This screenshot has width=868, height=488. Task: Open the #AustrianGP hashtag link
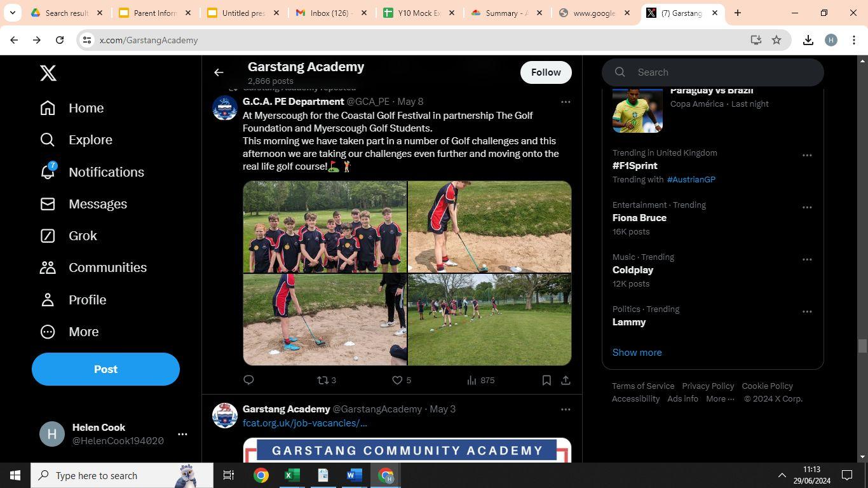(x=691, y=180)
